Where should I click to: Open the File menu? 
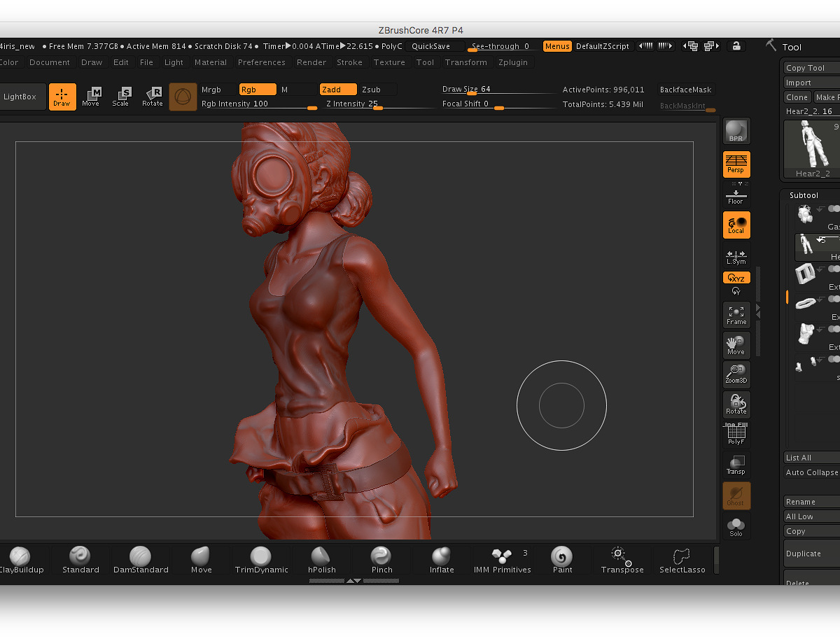point(146,62)
